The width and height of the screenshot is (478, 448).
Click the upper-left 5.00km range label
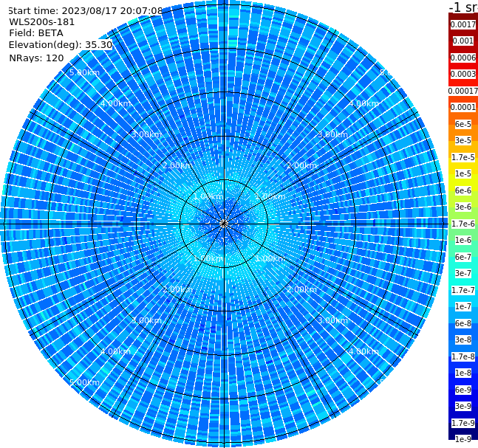click(84, 72)
